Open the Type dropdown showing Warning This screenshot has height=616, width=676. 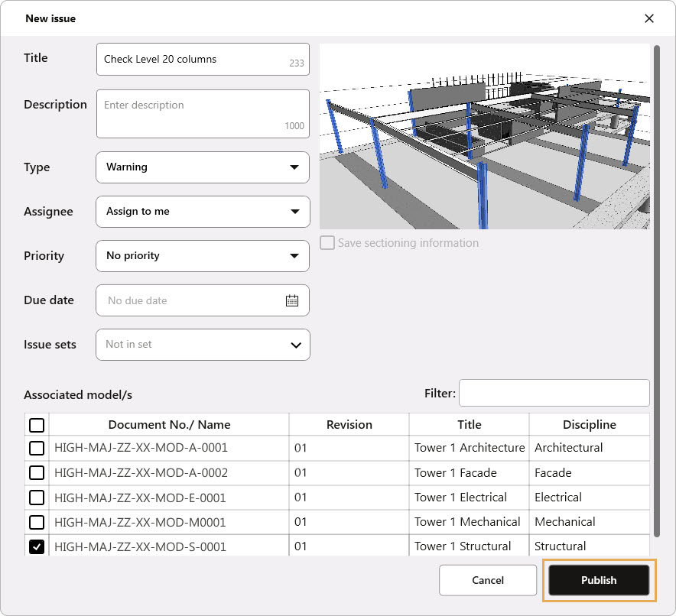point(203,167)
